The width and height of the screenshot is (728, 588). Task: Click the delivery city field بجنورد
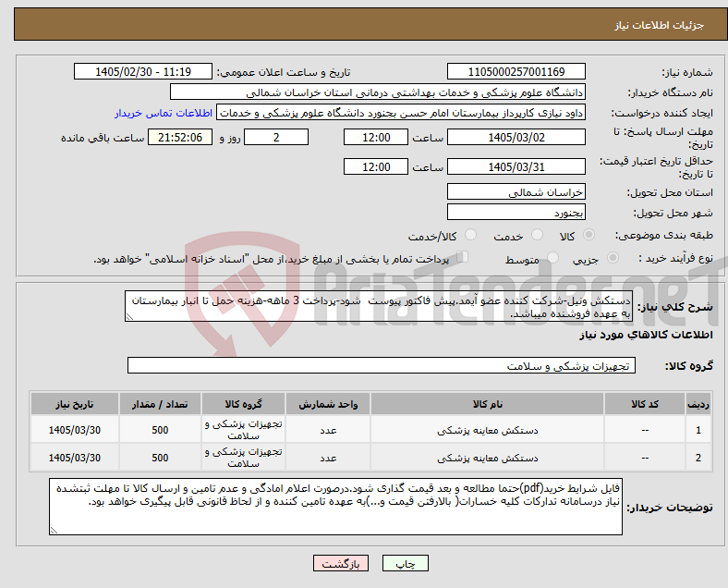[x=516, y=213]
